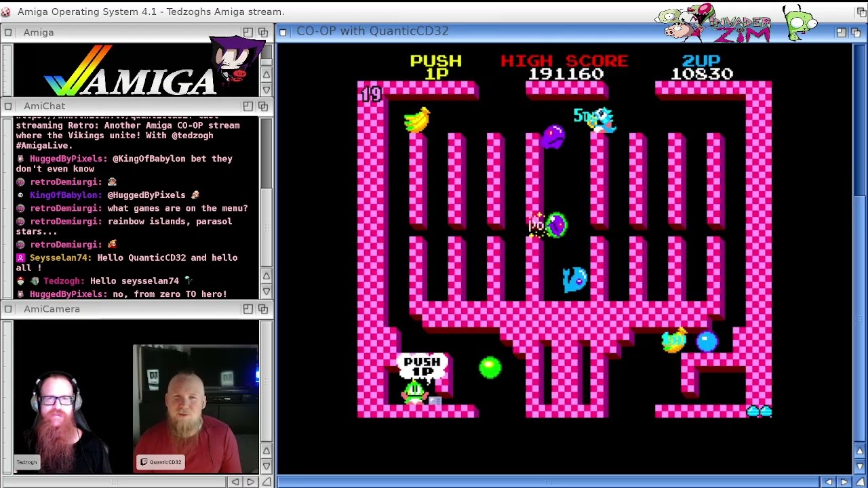Click the QuanticCD32 webcam feed
This screenshot has height=488, width=868.
coord(196,409)
